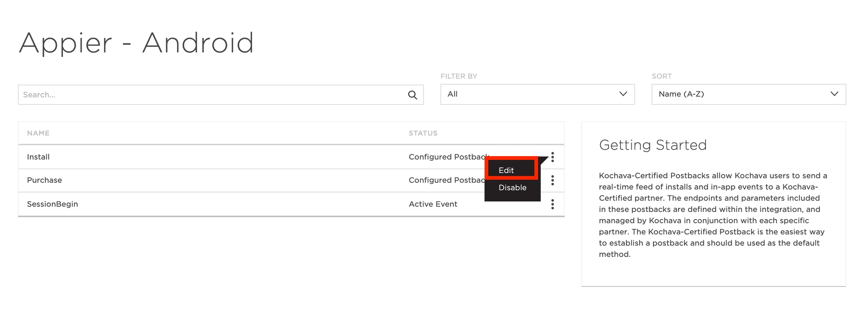Focus the Search input field
868x328 pixels.
[x=211, y=95]
